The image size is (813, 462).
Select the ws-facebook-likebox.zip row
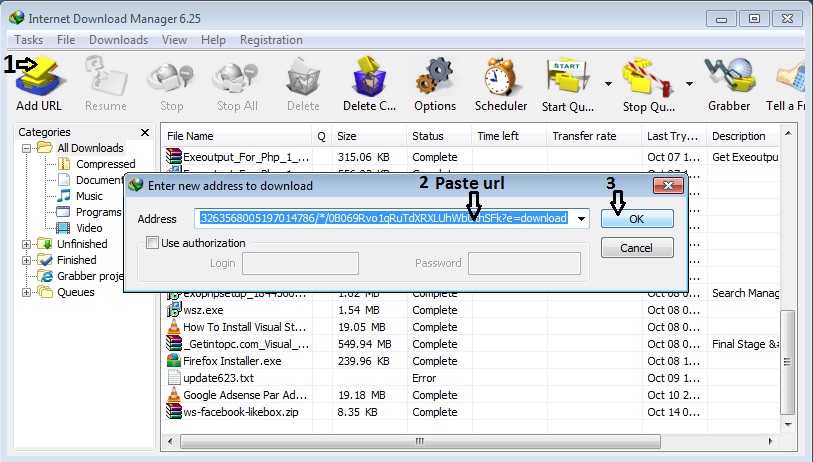pos(469,412)
